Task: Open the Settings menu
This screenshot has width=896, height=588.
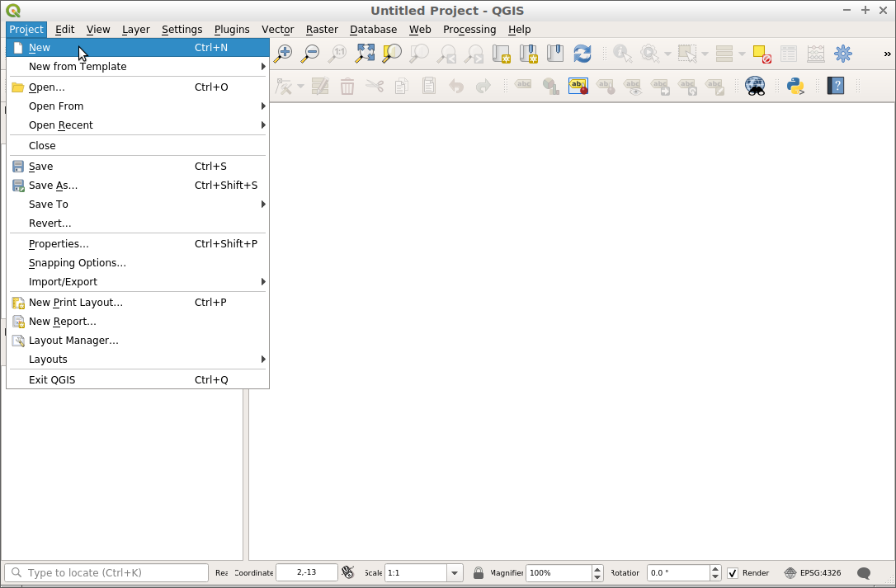Action: click(x=182, y=29)
